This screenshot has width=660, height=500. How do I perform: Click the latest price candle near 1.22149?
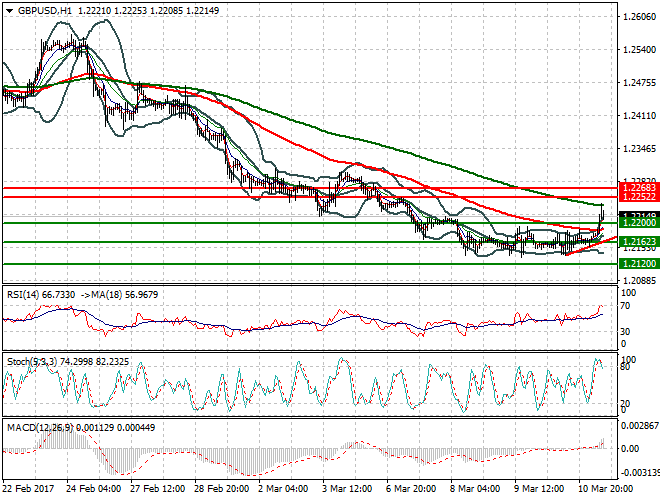pyautogui.click(x=603, y=214)
